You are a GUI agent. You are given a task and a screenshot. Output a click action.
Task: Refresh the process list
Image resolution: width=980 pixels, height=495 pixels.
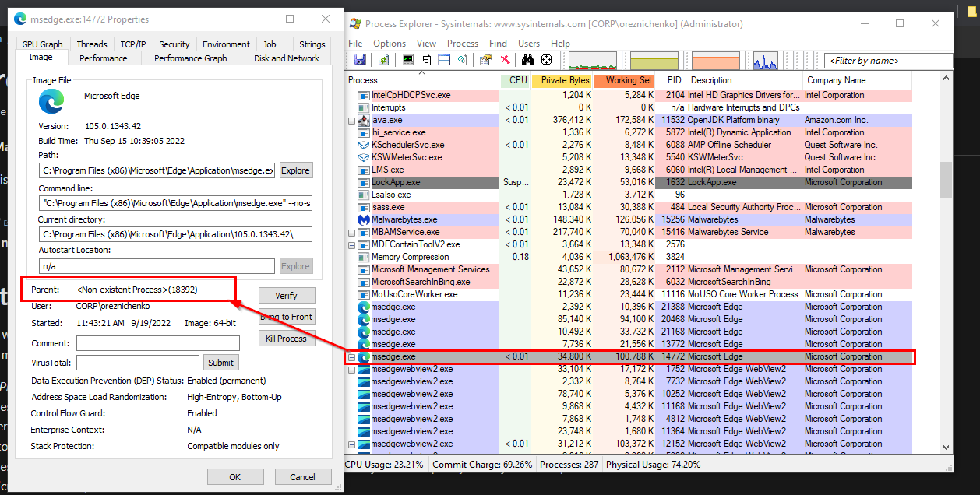tap(382, 60)
